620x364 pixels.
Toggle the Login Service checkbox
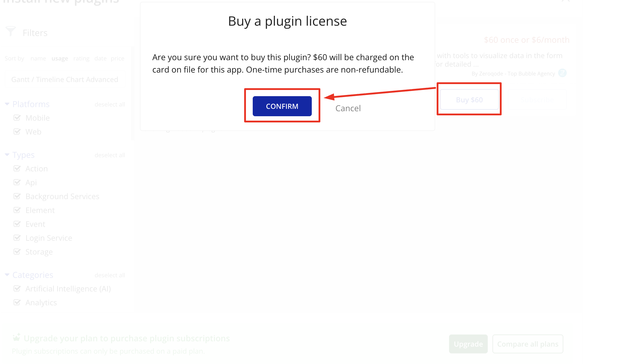click(17, 238)
